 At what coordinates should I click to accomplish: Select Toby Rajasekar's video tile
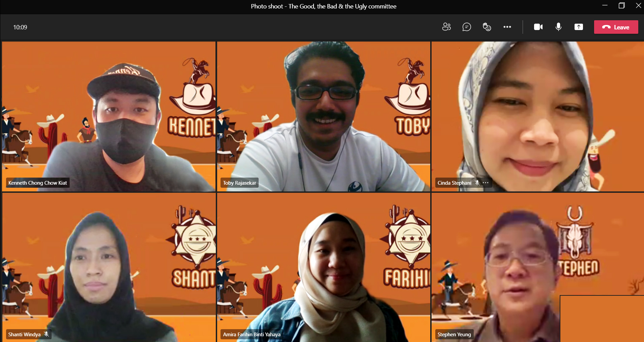pos(324,116)
